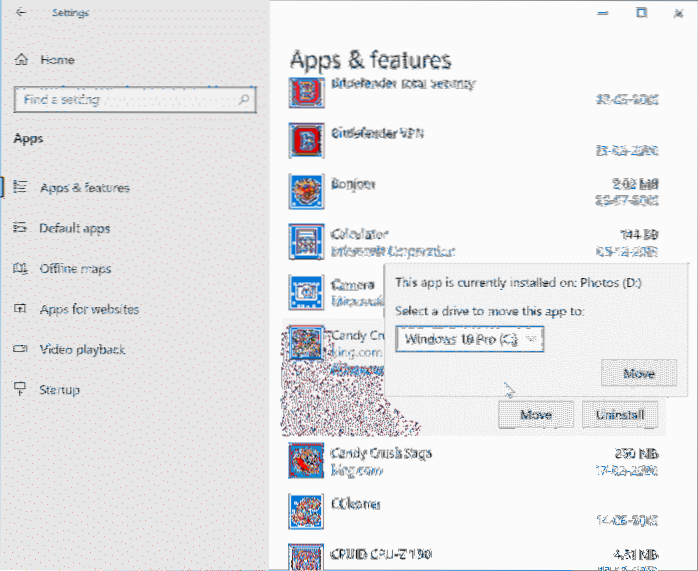Select the CCleaner app icon
The width and height of the screenshot is (698, 571).
coord(304,509)
